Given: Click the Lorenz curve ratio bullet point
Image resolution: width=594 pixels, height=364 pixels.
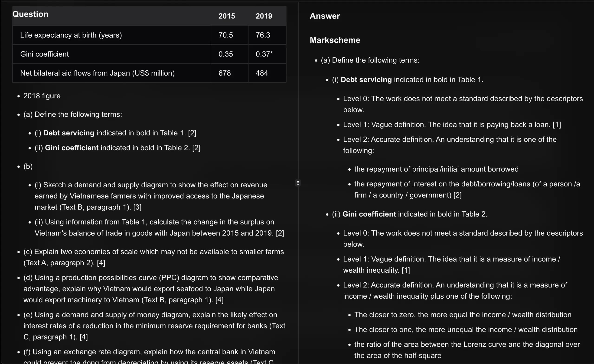Looking at the screenshot, I should [467, 350].
